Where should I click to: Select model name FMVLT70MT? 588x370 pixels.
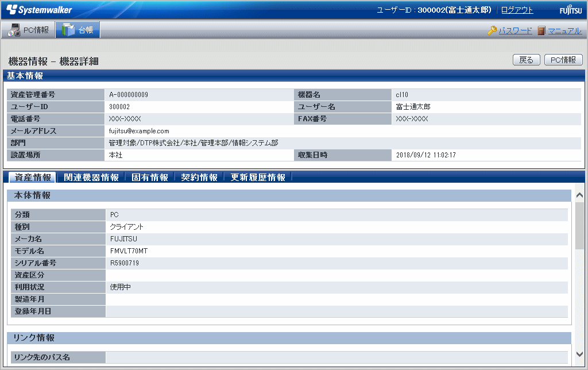tap(129, 250)
